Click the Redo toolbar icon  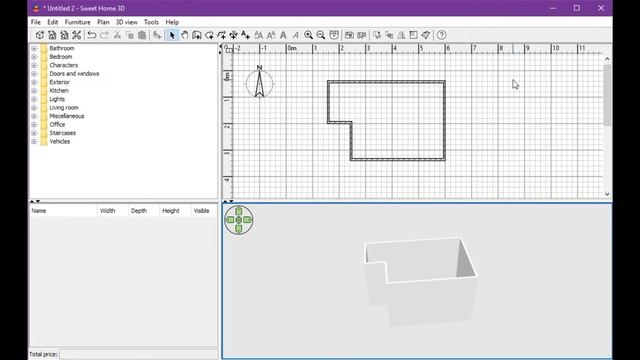coord(104,35)
